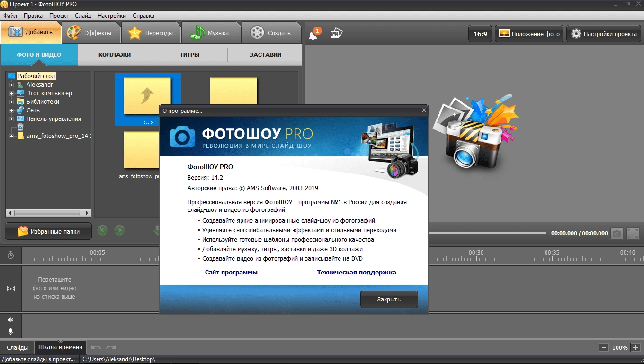Expand the Сеть tree node
Screen dimensions: 644x364
click(x=11, y=110)
